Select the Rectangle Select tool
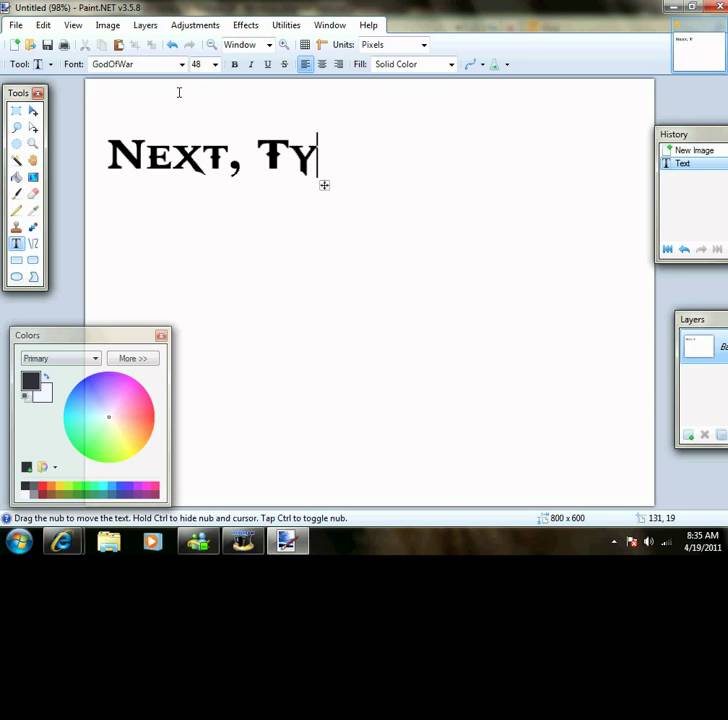Viewport: 728px width, 720px height. (x=16, y=110)
